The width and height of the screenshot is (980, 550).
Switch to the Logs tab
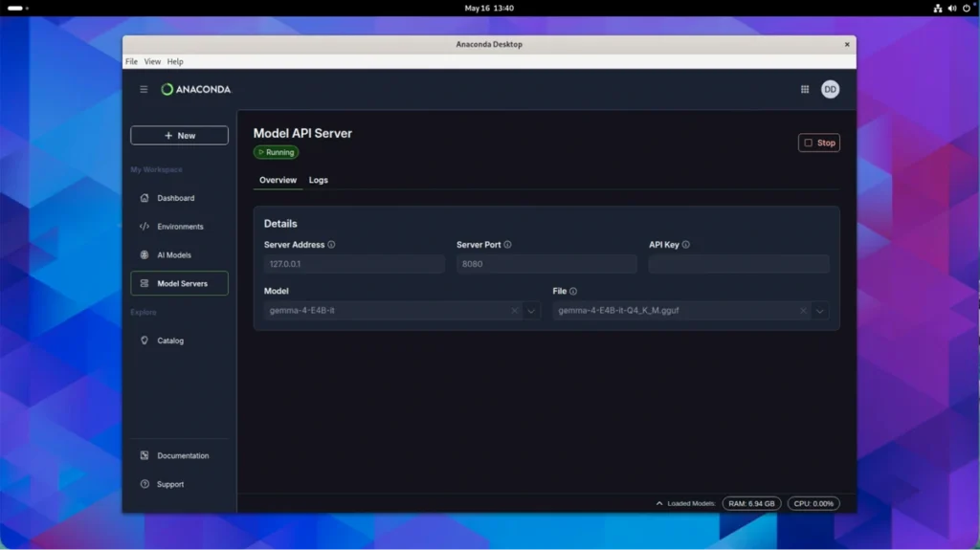(318, 180)
